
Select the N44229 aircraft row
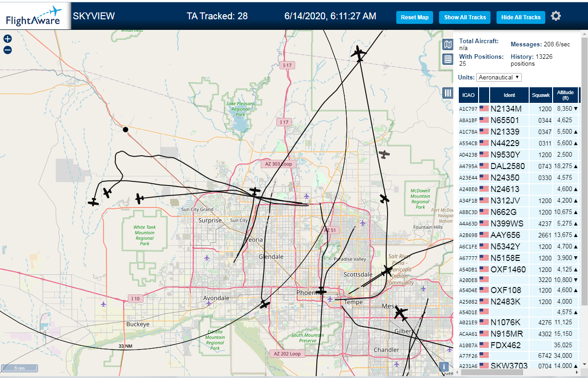[x=519, y=143]
